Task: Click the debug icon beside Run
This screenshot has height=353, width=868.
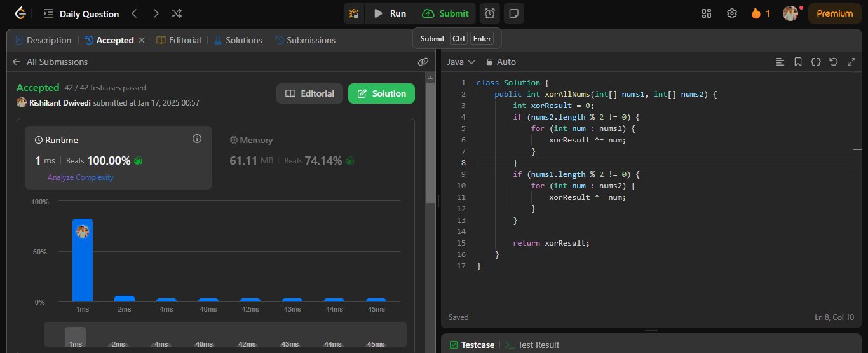Action: 355,13
